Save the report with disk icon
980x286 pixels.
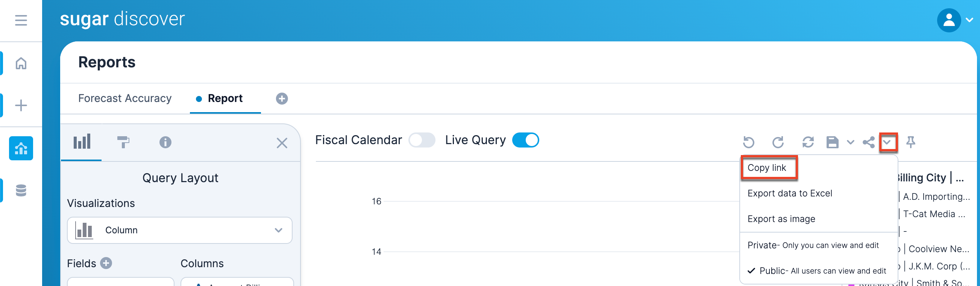click(832, 142)
